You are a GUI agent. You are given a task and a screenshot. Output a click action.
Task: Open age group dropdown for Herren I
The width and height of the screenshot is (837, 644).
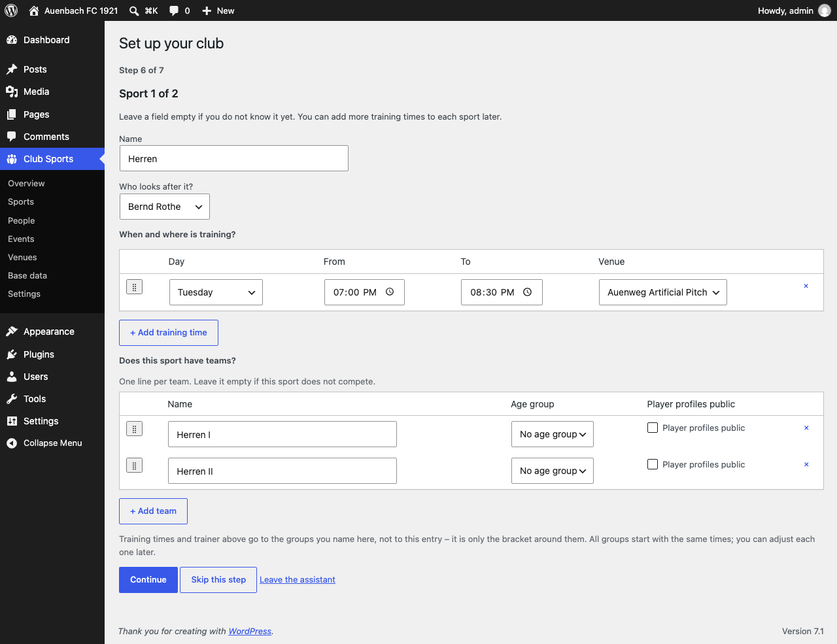[x=553, y=434]
